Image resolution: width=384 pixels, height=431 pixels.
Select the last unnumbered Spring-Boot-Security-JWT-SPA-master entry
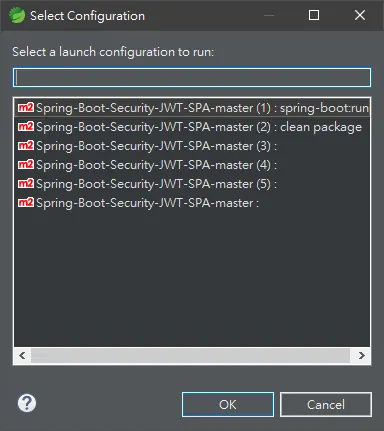(192, 203)
